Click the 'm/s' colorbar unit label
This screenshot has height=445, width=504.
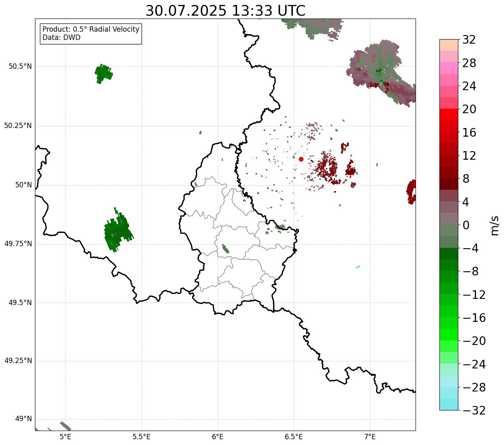click(x=495, y=225)
